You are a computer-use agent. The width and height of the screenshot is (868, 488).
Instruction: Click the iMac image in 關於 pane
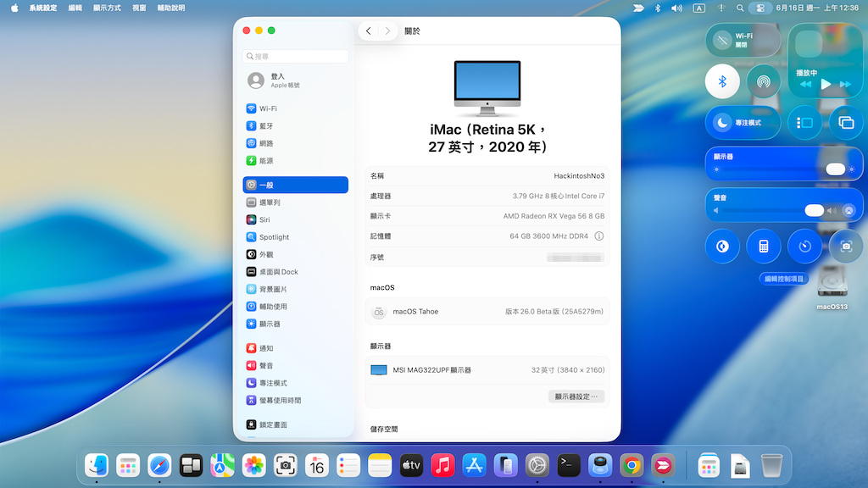pos(487,88)
